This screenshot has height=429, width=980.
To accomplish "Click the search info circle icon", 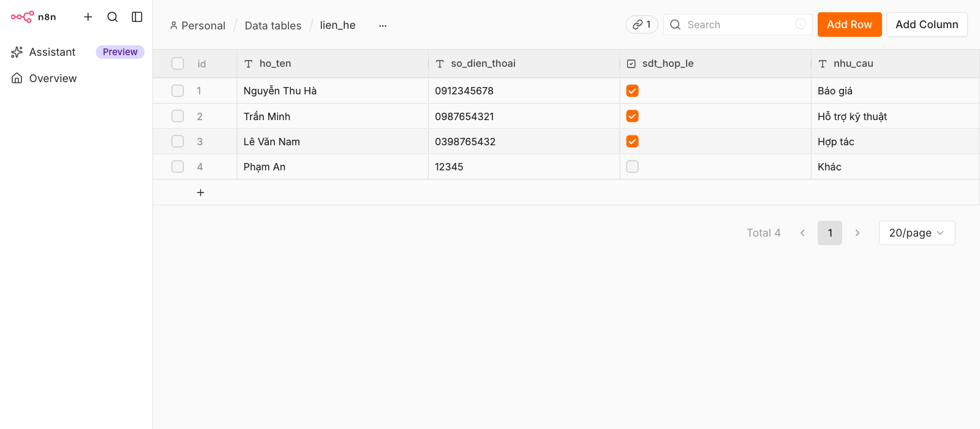I will click(x=801, y=24).
